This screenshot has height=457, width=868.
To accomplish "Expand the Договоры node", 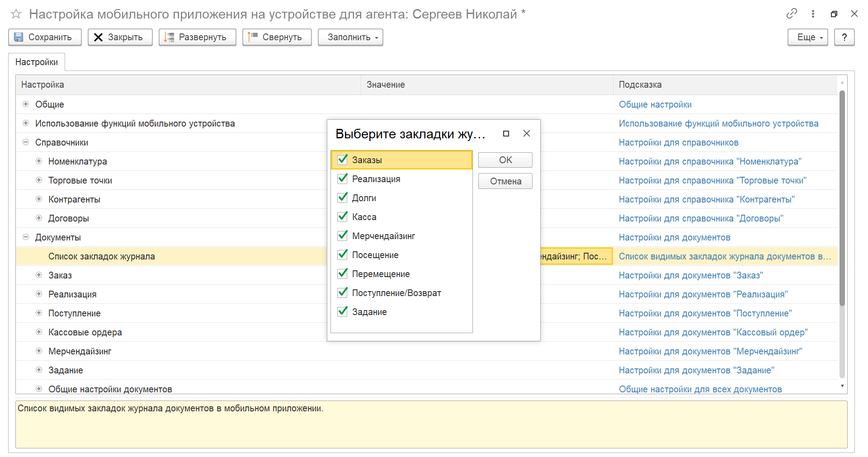I will click(x=39, y=218).
